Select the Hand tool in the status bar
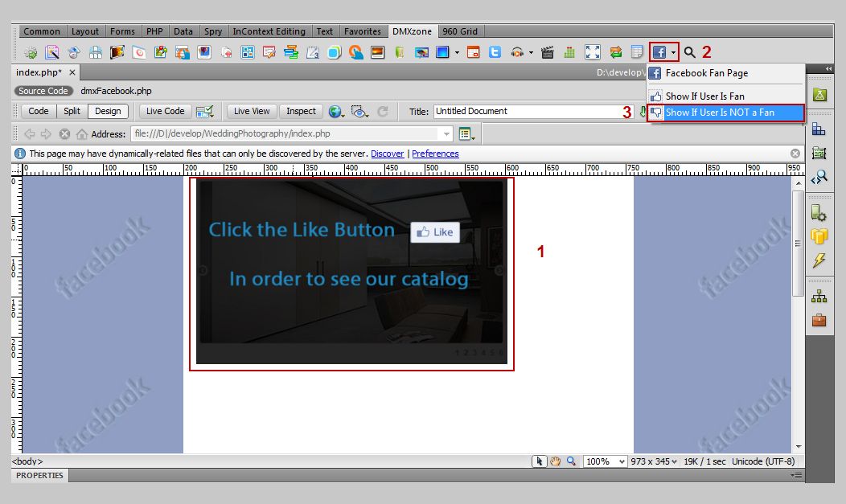Image resolution: width=846 pixels, height=504 pixels. pyautogui.click(x=555, y=461)
